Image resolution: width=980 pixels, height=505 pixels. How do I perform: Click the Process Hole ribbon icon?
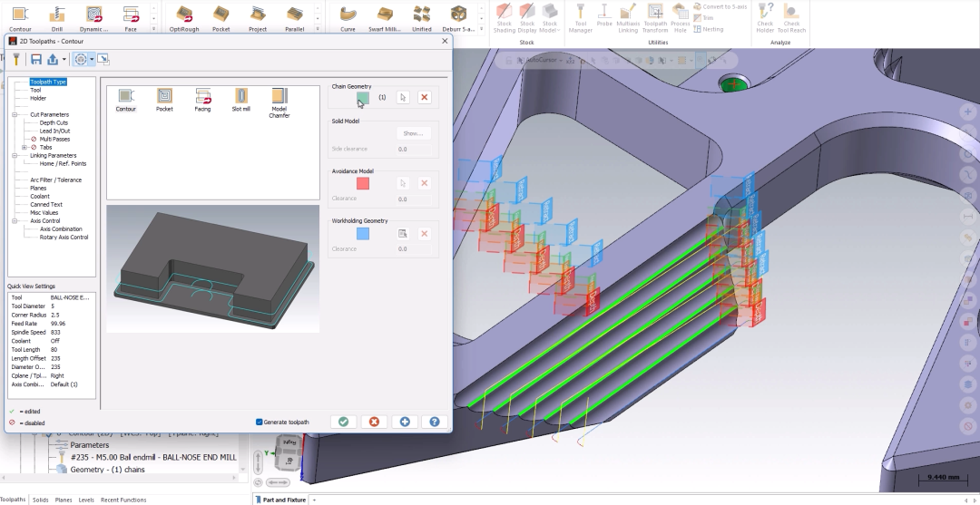[x=680, y=18]
